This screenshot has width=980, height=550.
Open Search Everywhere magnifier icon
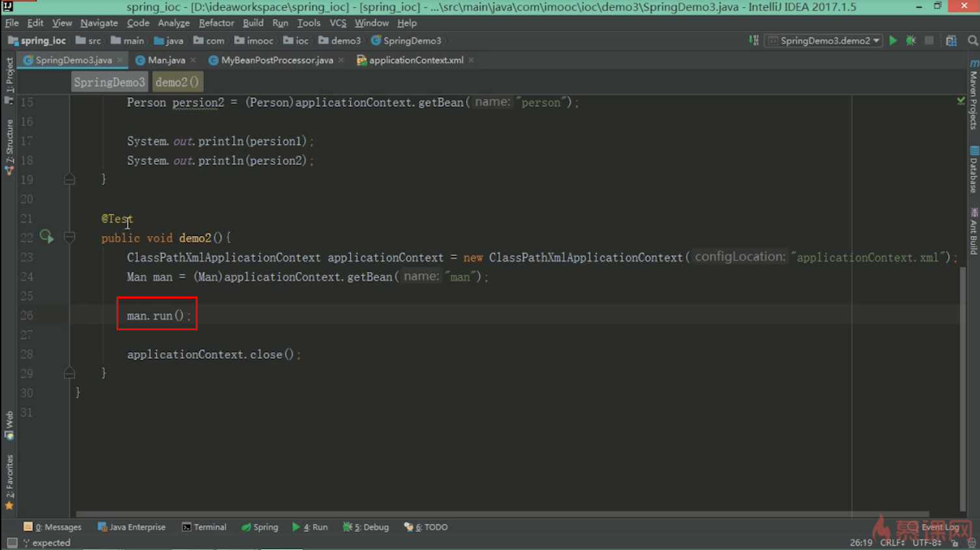[x=972, y=40]
